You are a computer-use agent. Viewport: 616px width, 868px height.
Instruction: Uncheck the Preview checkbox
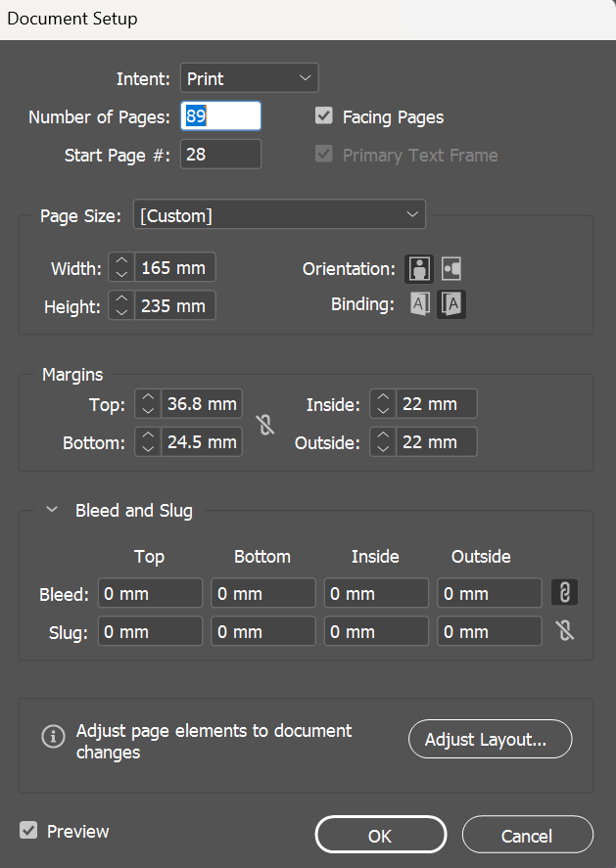[x=28, y=831]
